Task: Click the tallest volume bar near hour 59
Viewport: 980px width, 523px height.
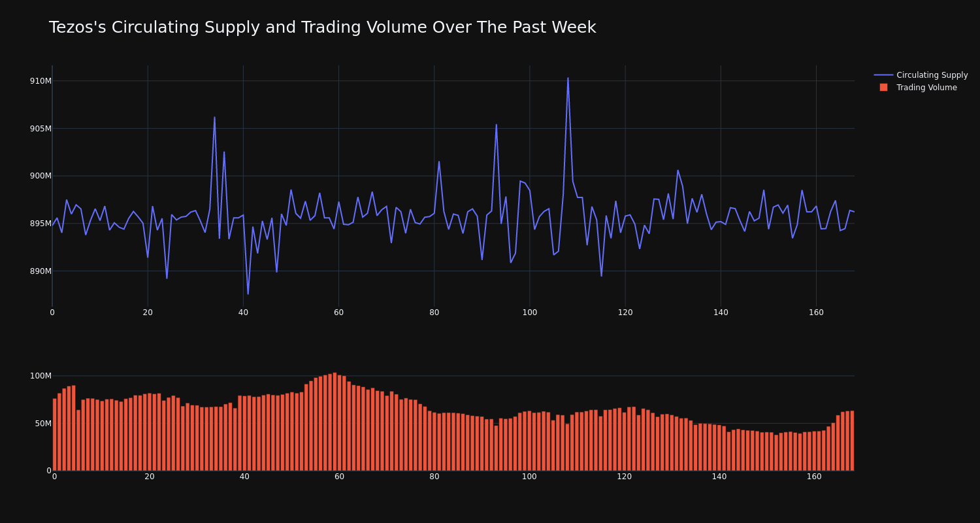Action: pos(335,422)
